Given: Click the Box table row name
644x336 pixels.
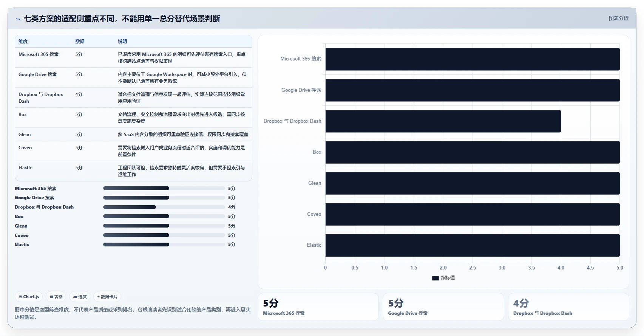Looking at the screenshot, I should (x=23, y=115).
